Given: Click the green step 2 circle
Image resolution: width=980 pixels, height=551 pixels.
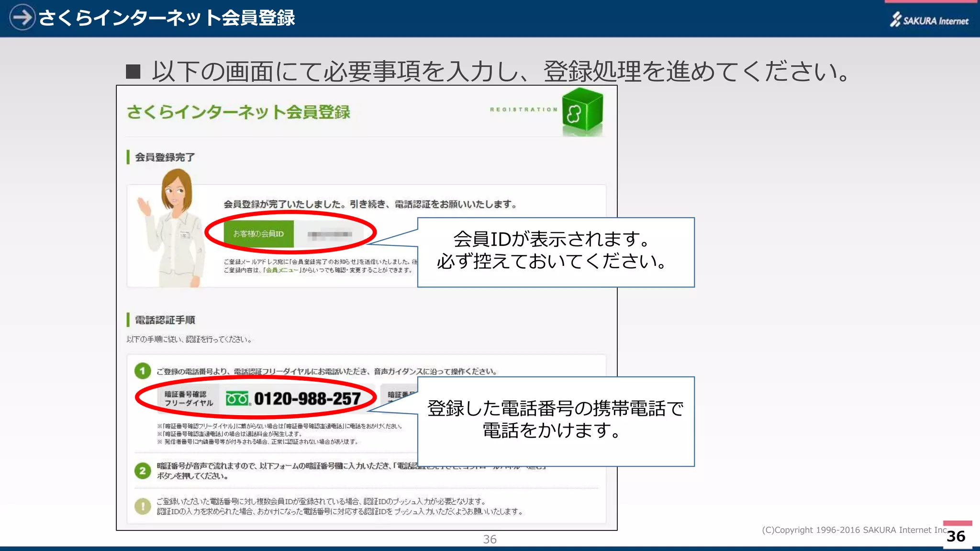Looking at the screenshot, I should click(142, 471).
